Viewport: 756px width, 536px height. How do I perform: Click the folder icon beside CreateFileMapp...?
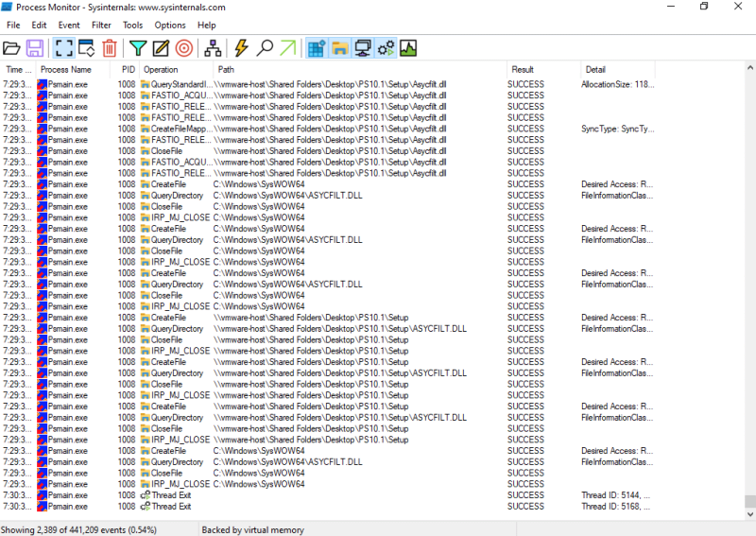click(x=146, y=129)
